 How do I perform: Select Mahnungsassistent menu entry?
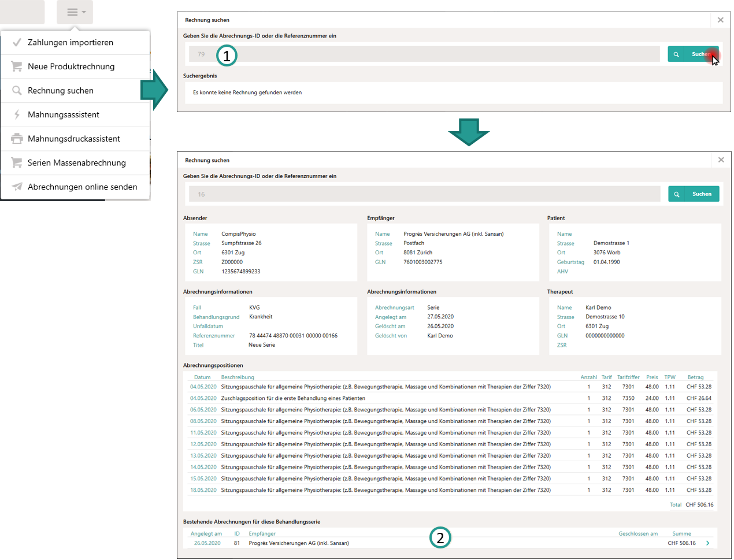click(x=64, y=114)
